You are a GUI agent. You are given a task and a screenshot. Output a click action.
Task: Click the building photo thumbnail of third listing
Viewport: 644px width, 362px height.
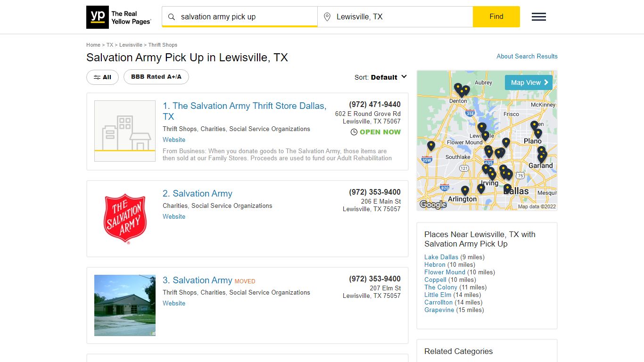(125, 305)
